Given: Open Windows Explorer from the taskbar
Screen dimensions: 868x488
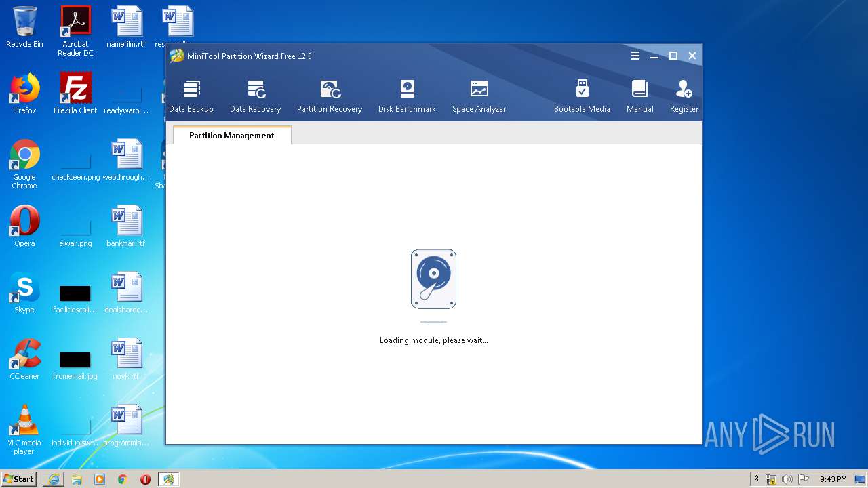Looking at the screenshot, I should point(77,479).
